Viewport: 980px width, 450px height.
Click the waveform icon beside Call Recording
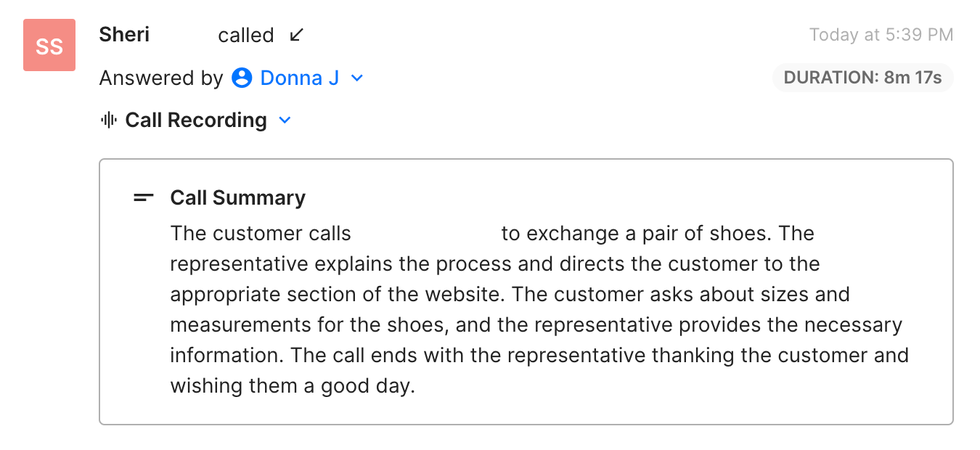click(x=108, y=120)
